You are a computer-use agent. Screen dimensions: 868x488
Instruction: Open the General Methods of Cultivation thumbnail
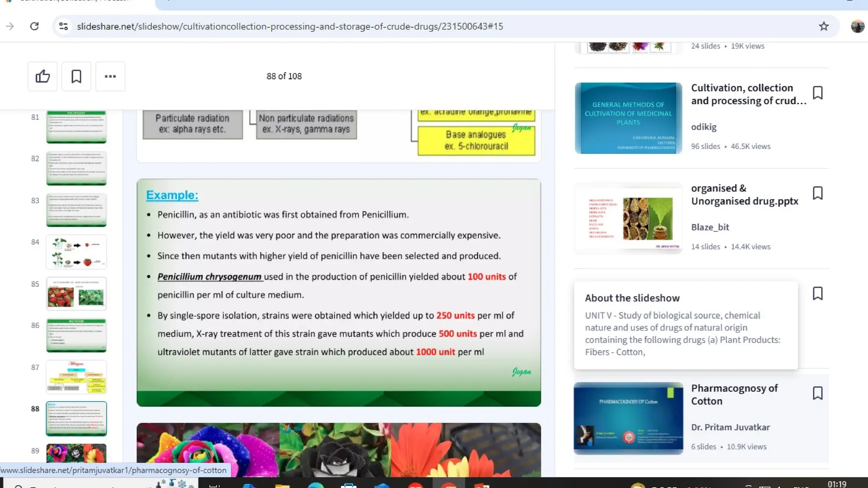[628, 118]
